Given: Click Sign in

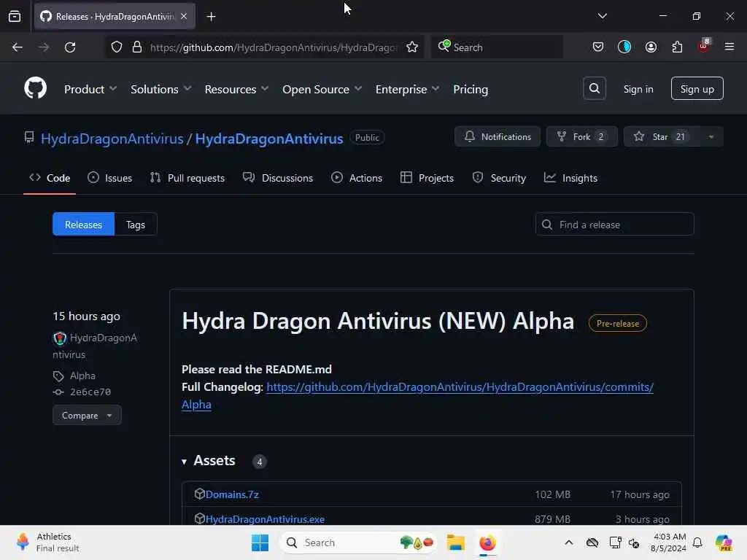Looking at the screenshot, I should [638, 89].
